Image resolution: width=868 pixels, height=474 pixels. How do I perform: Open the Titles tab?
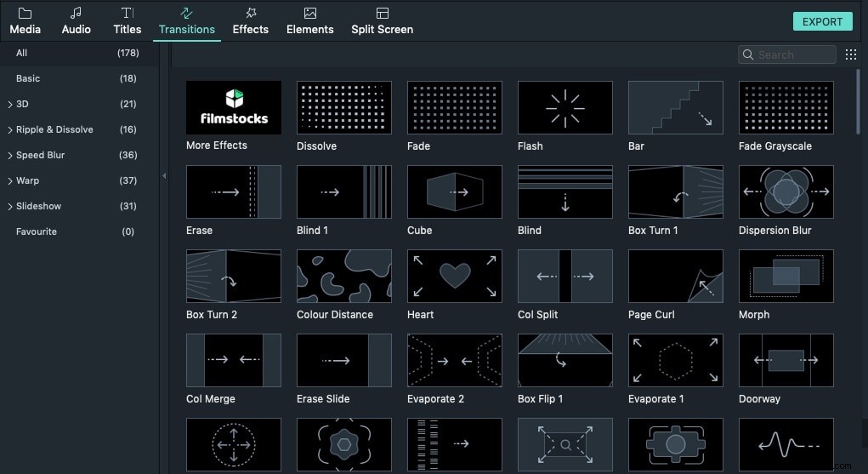(x=127, y=21)
